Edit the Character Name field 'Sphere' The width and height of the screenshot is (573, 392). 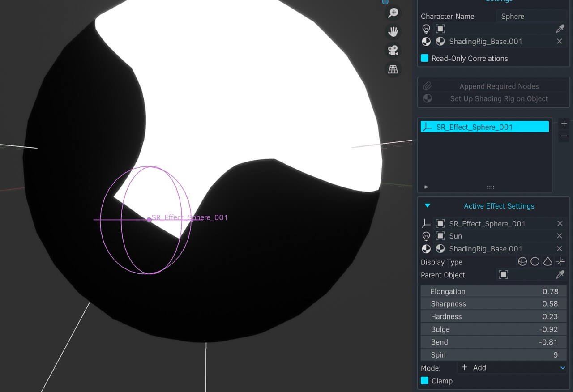(531, 16)
